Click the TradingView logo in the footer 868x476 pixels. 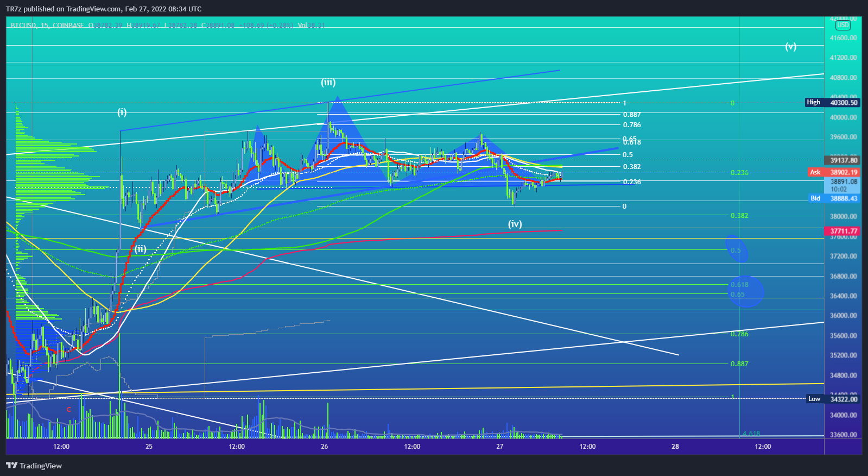point(34,466)
